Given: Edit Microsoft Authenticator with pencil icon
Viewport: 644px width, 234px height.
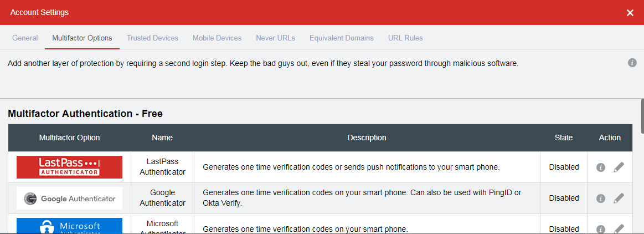Looking at the screenshot, I should click(x=619, y=228).
